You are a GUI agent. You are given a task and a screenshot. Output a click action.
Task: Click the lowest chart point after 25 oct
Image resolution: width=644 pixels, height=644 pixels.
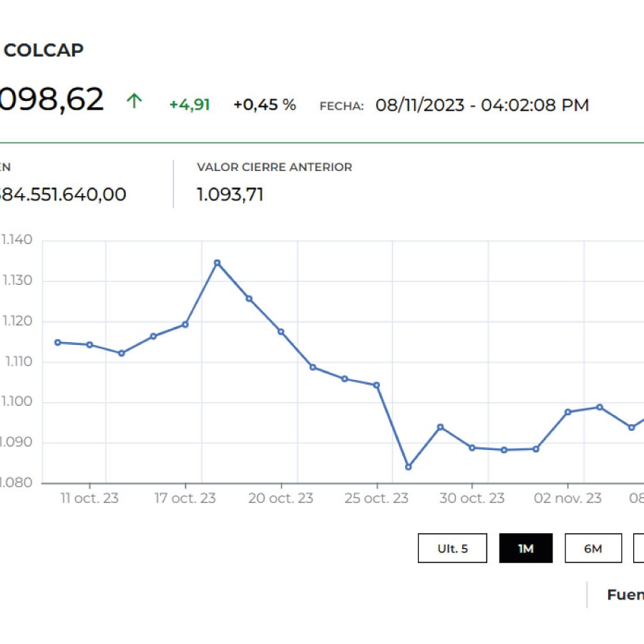(409, 466)
